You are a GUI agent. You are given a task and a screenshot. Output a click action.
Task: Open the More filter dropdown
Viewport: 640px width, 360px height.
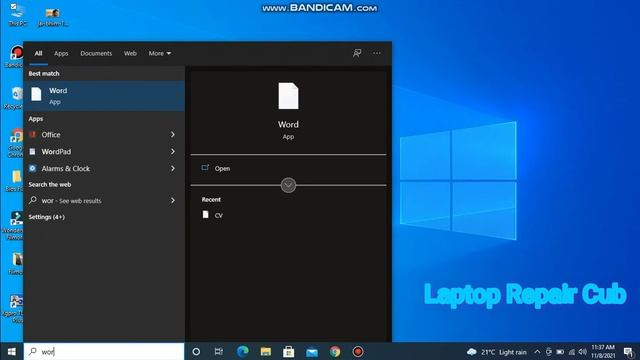click(x=160, y=53)
